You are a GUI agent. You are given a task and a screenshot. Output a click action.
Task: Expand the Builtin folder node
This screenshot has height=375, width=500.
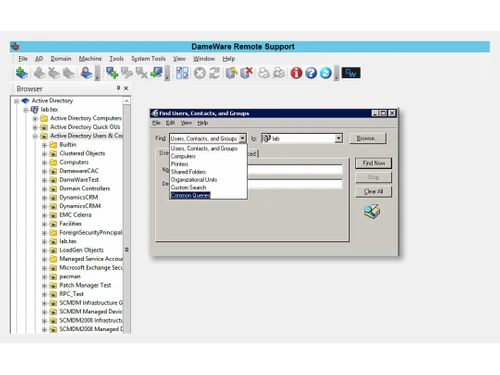point(44,145)
